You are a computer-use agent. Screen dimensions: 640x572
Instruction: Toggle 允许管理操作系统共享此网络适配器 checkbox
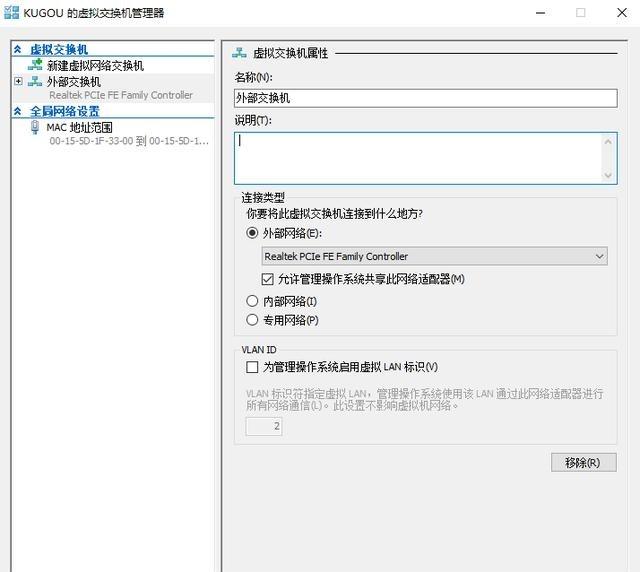pos(267,279)
